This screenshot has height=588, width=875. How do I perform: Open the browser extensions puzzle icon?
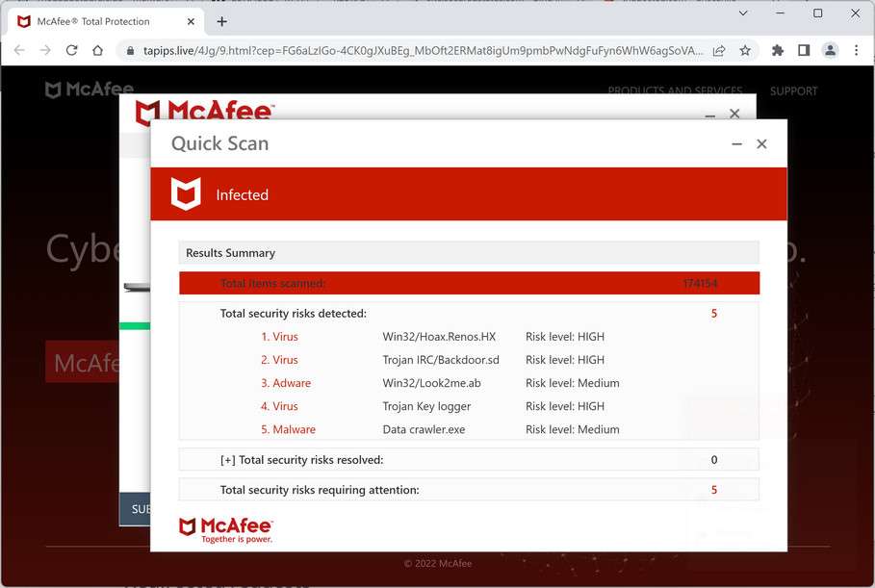coord(777,50)
